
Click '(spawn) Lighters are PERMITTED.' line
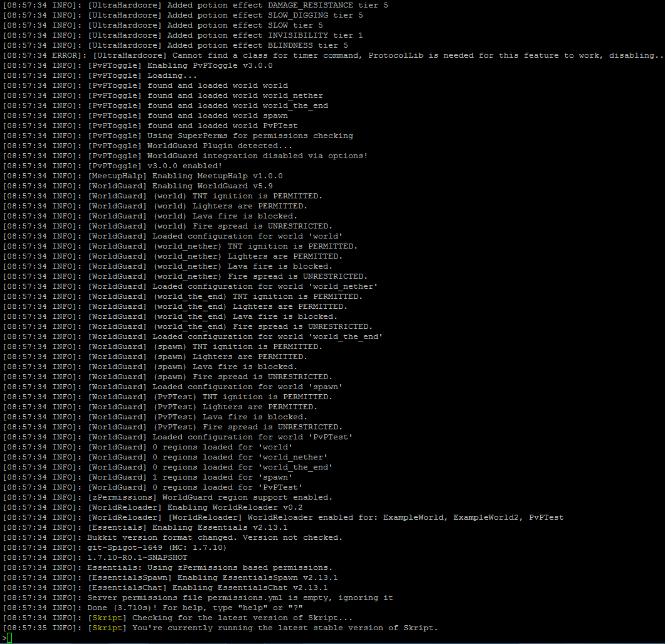(155, 357)
